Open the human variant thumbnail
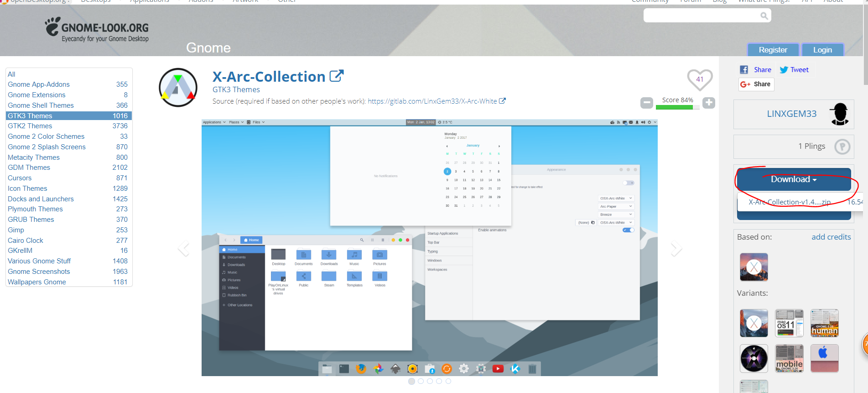The width and height of the screenshot is (868, 393). 825,323
